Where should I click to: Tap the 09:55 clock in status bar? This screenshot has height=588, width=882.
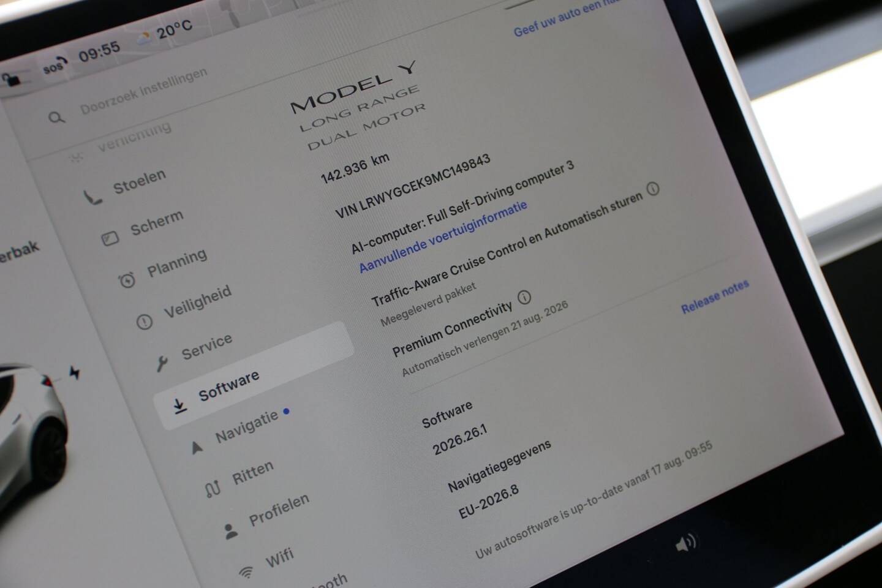pos(99,51)
